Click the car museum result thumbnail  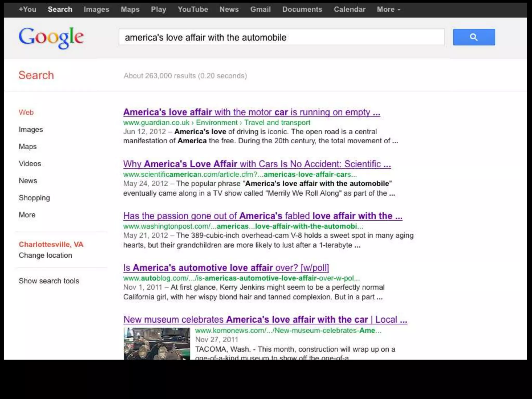pyautogui.click(x=157, y=343)
